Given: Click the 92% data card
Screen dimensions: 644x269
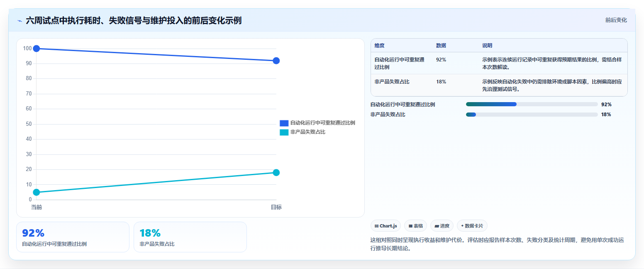Looking at the screenshot, I should click(x=73, y=237).
